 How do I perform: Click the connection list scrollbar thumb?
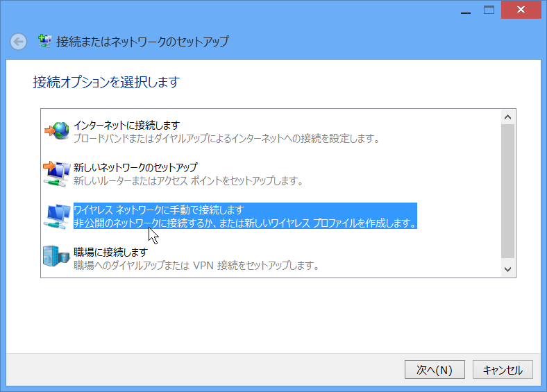coord(507,191)
